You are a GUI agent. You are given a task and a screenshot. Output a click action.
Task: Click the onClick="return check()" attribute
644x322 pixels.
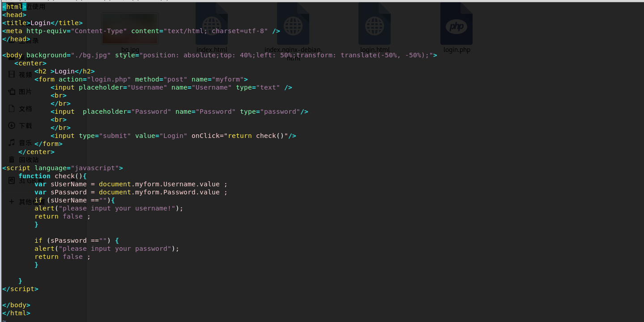coord(240,136)
